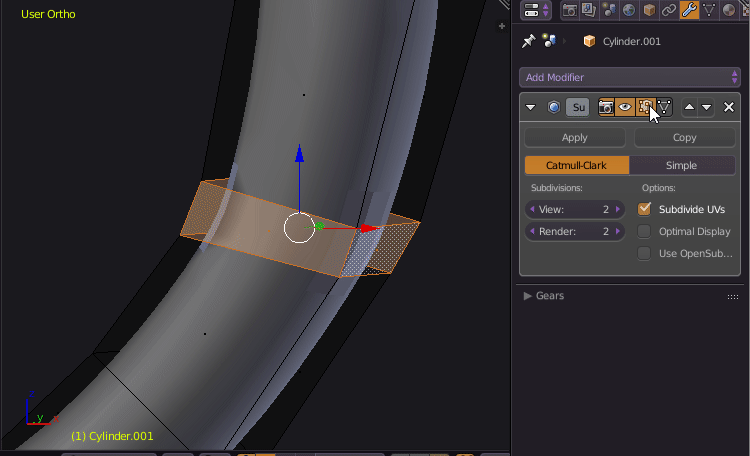Screen dimensions: 750x456
Task: Open the Modifiers wrench tab
Action: [689, 10]
